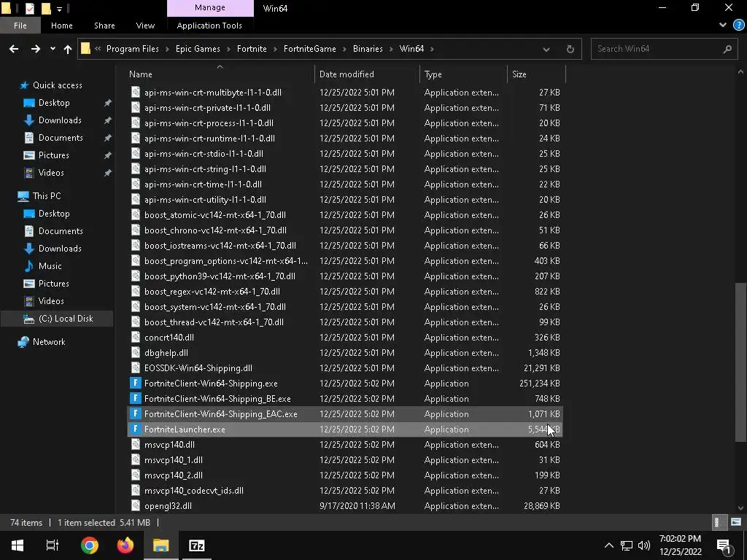Select the opengl32.dll file icon
This screenshot has height=560, width=747.
pos(135,506)
